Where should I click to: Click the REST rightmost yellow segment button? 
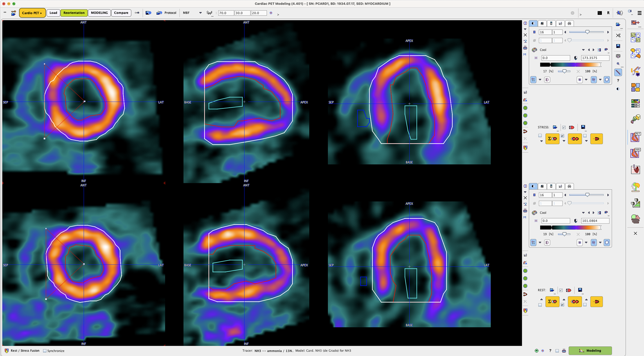597,302
